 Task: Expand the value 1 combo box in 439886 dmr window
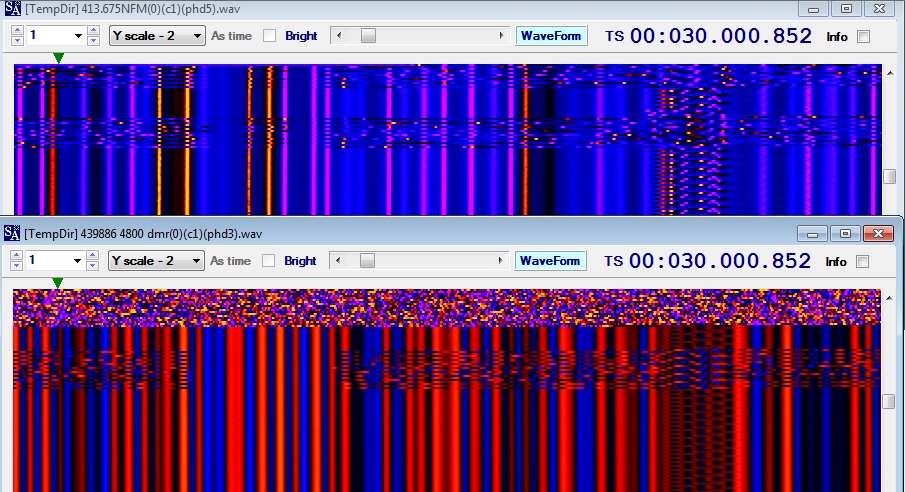77,261
